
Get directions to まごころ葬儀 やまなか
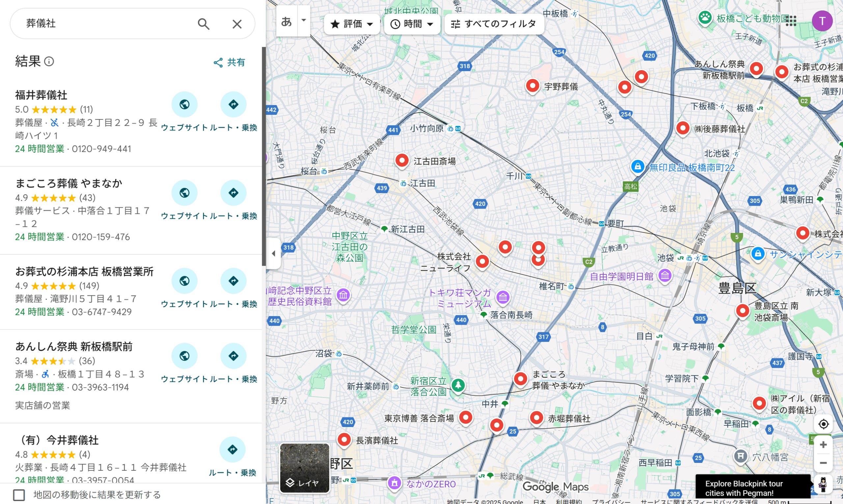click(x=233, y=193)
